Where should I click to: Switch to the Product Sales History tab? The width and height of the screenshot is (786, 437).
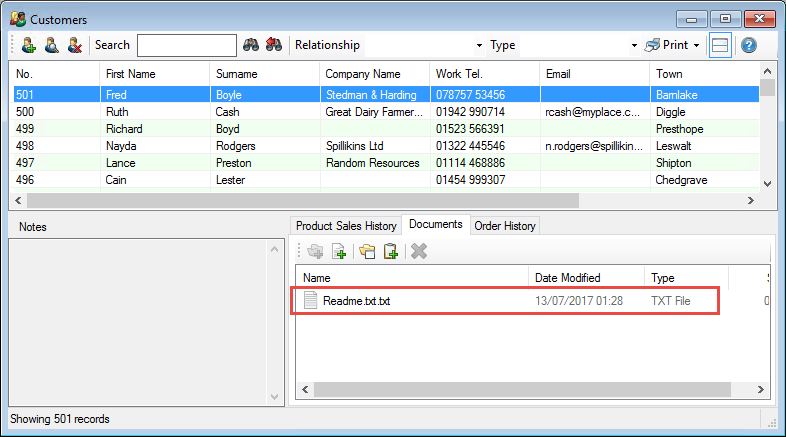(345, 226)
